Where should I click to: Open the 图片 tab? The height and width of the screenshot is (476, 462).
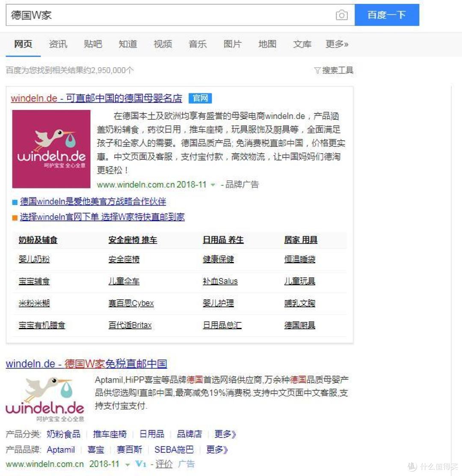click(x=232, y=45)
